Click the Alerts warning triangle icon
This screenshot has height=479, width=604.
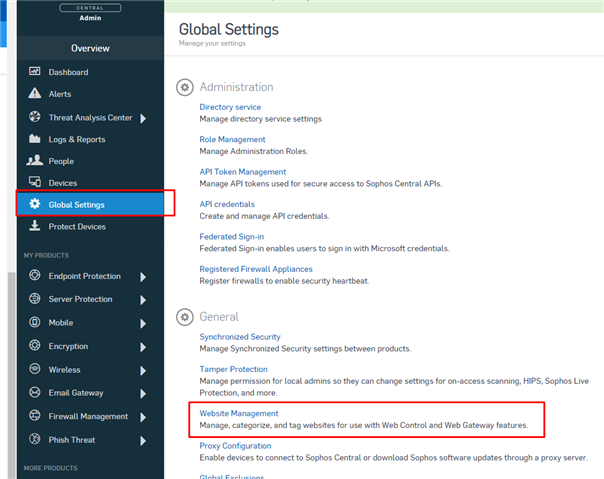coord(35,93)
